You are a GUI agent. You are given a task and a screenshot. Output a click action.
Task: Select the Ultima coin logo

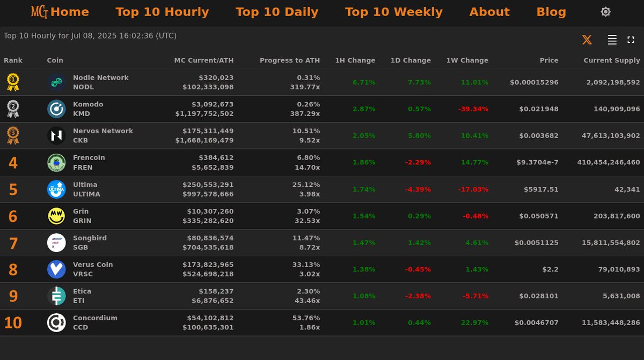coord(55,189)
